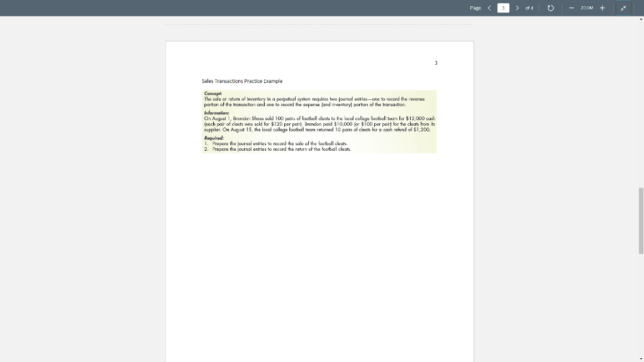Click the 'Page' label in toolbar

[x=475, y=8]
